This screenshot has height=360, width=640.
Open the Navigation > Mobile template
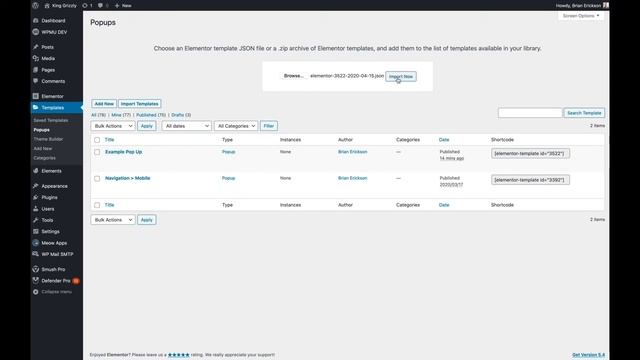[128, 178]
